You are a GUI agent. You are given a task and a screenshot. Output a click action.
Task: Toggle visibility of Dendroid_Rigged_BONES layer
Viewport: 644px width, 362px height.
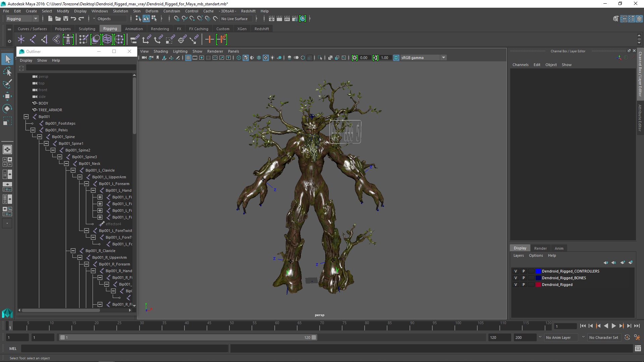pyautogui.click(x=516, y=278)
